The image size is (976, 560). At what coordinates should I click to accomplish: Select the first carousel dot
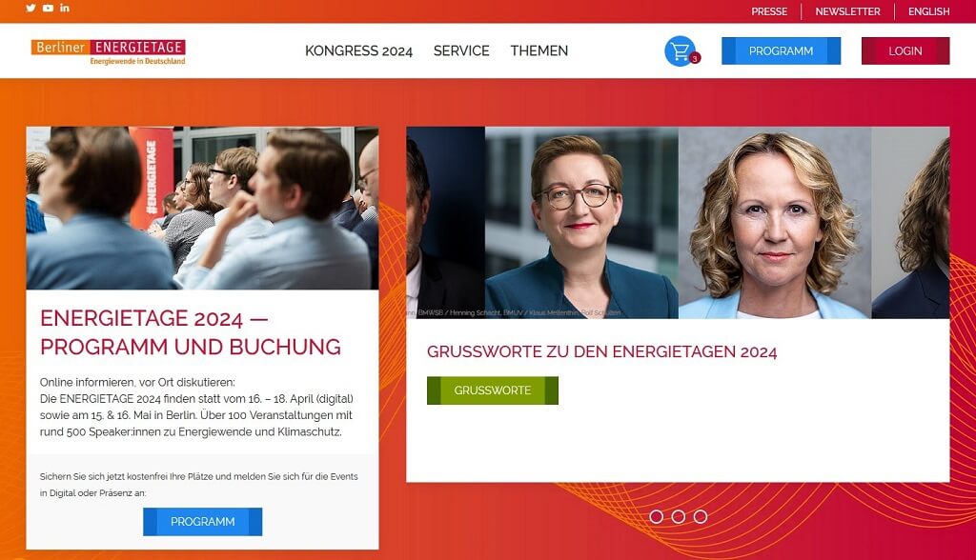coord(656,516)
